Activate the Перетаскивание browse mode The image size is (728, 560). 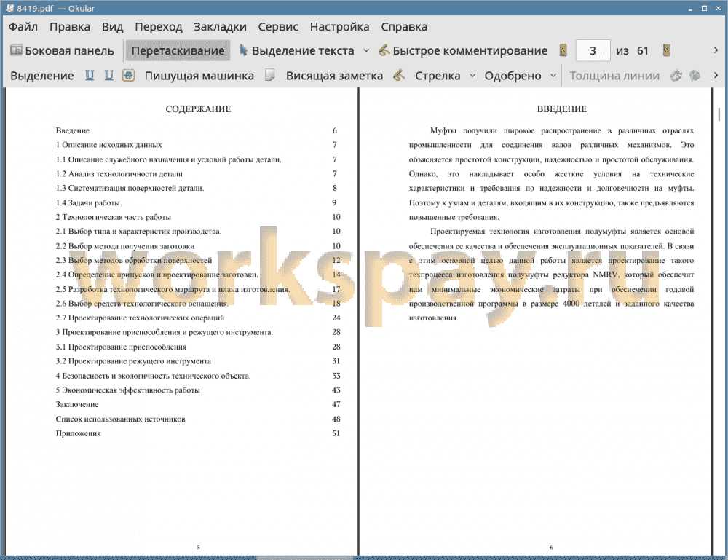tap(178, 51)
